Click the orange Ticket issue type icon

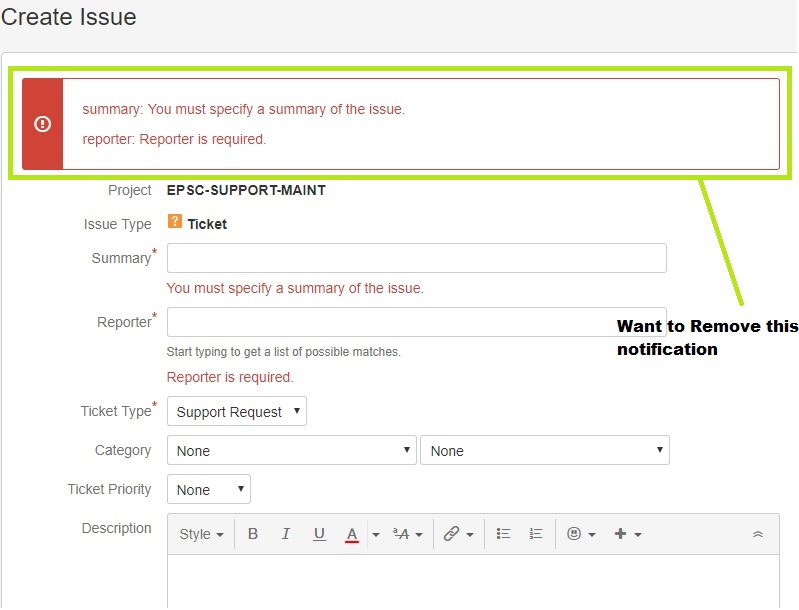pos(175,222)
